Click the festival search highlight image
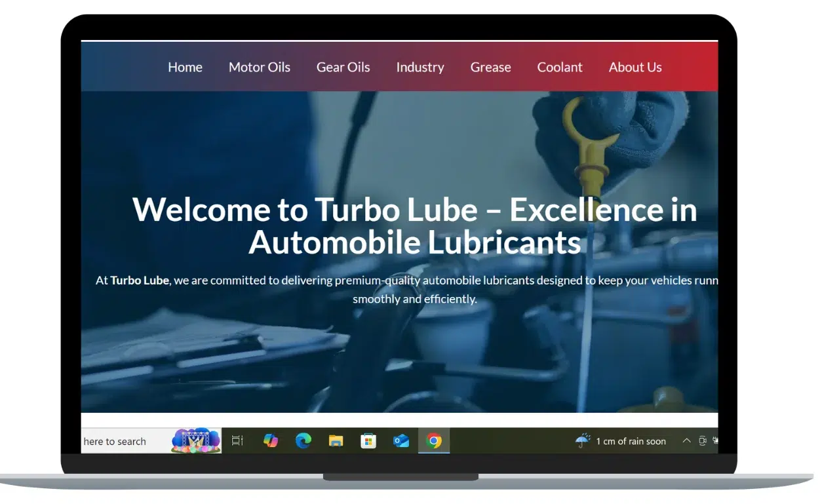The image size is (839, 504). click(x=195, y=440)
